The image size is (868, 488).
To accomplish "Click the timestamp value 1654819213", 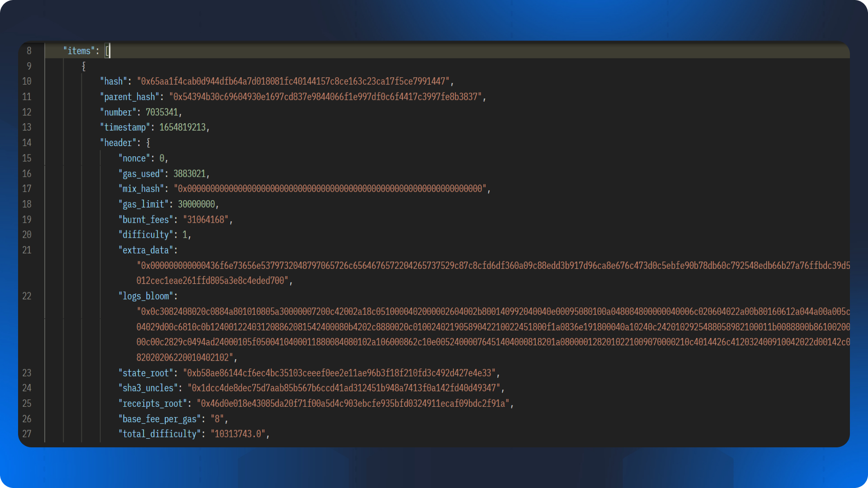I will 182,127.
